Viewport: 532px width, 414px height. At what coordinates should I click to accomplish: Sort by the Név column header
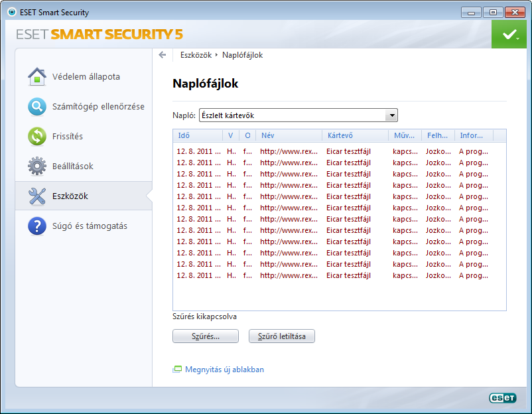point(289,135)
